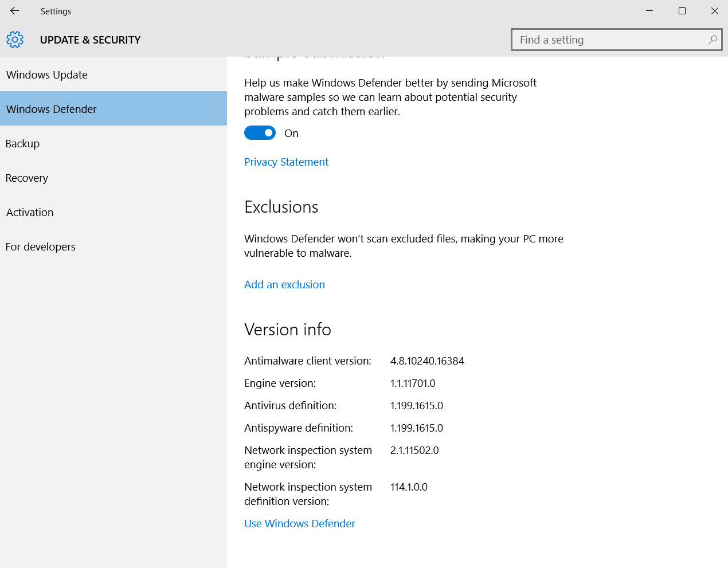Launch Use Windows Defender link
This screenshot has height=568, width=728.
tap(300, 523)
